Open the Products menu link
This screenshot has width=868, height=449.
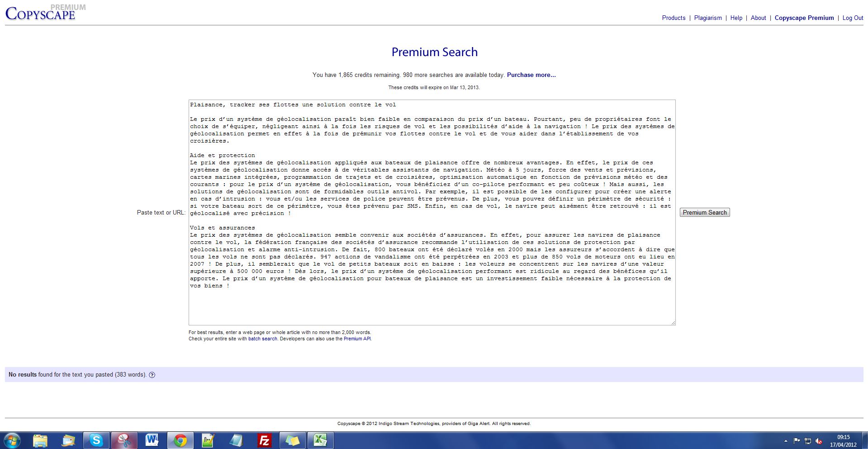coord(674,18)
